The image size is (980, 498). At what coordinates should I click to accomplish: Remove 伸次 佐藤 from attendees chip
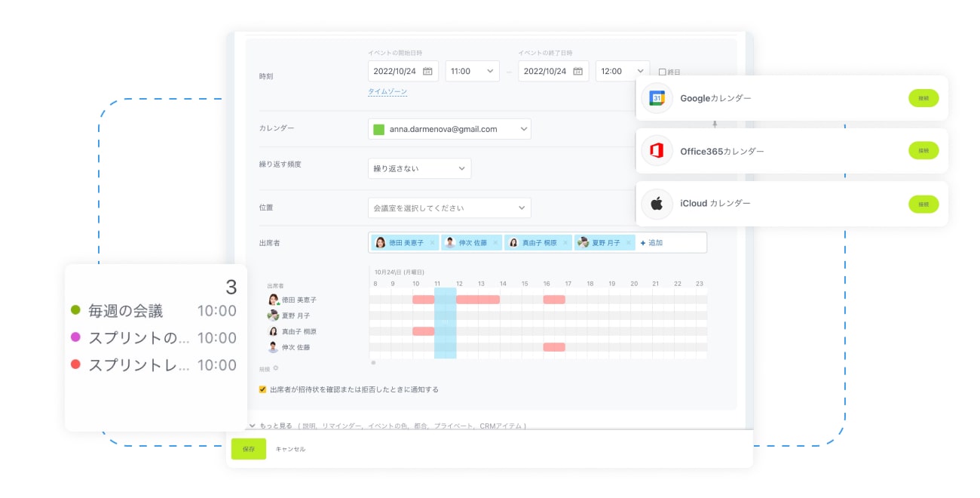click(495, 243)
